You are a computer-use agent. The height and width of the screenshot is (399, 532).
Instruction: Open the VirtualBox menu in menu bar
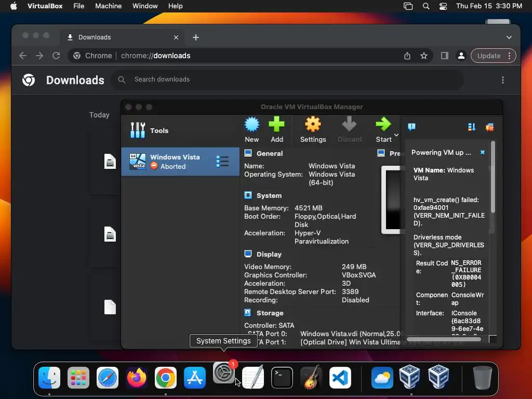coord(45,6)
